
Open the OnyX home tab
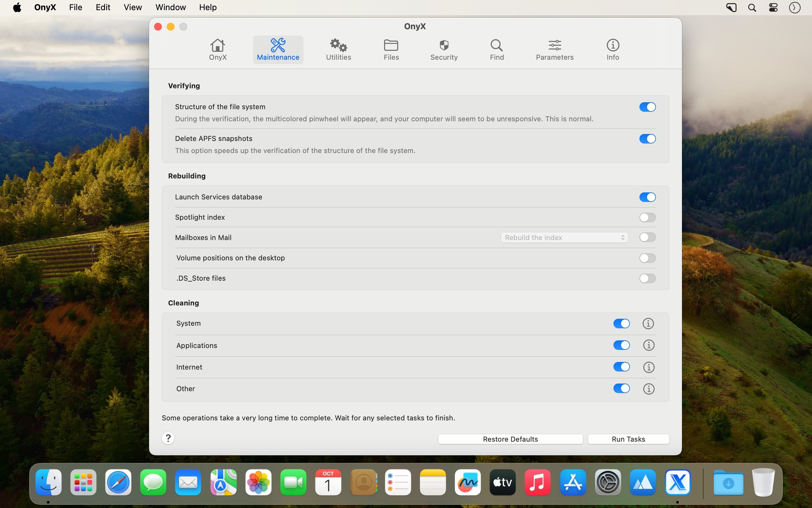tap(218, 50)
